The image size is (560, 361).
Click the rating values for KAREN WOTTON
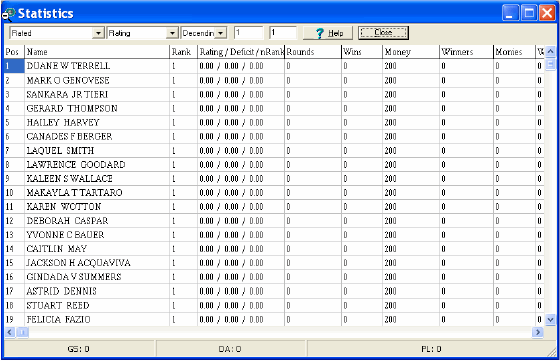241,207
